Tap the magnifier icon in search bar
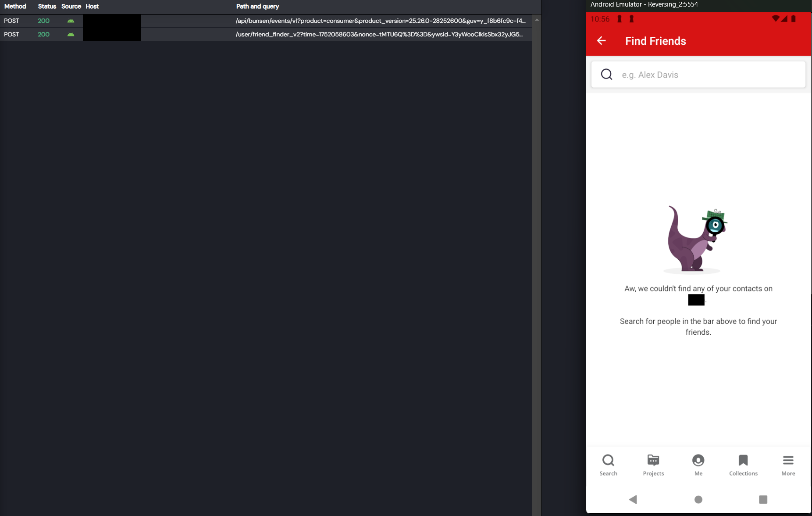The image size is (812, 516). (x=606, y=75)
